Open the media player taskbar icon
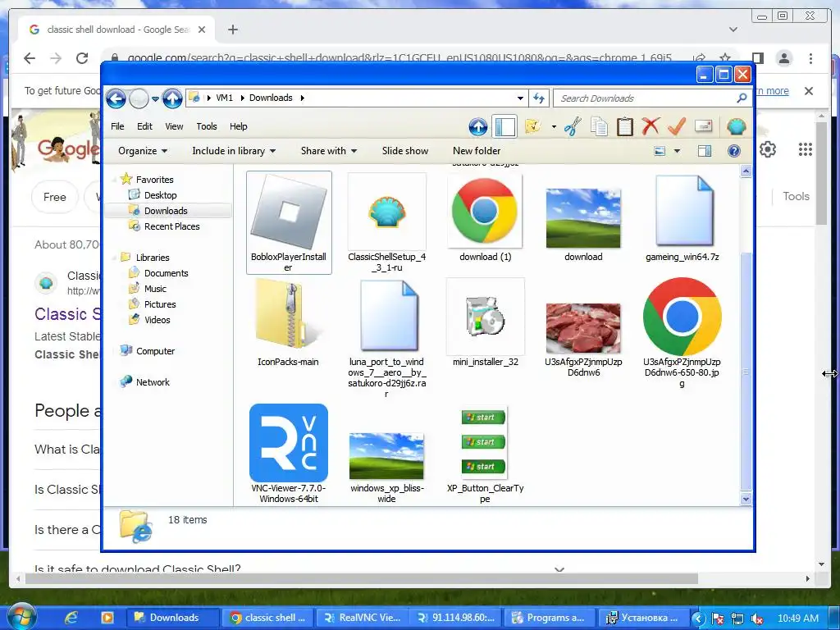The image size is (840, 630). click(x=107, y=618)
